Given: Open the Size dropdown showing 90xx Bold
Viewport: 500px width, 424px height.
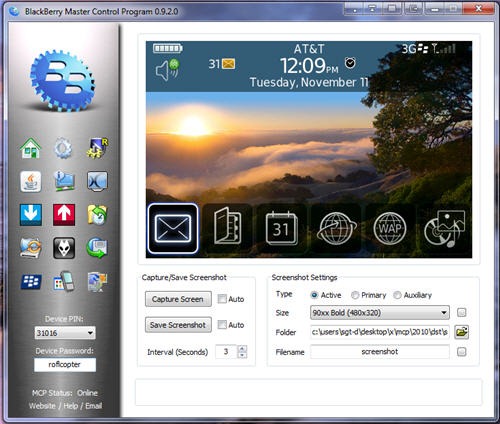Looking at the screenshot, I should tap(380, 313).
